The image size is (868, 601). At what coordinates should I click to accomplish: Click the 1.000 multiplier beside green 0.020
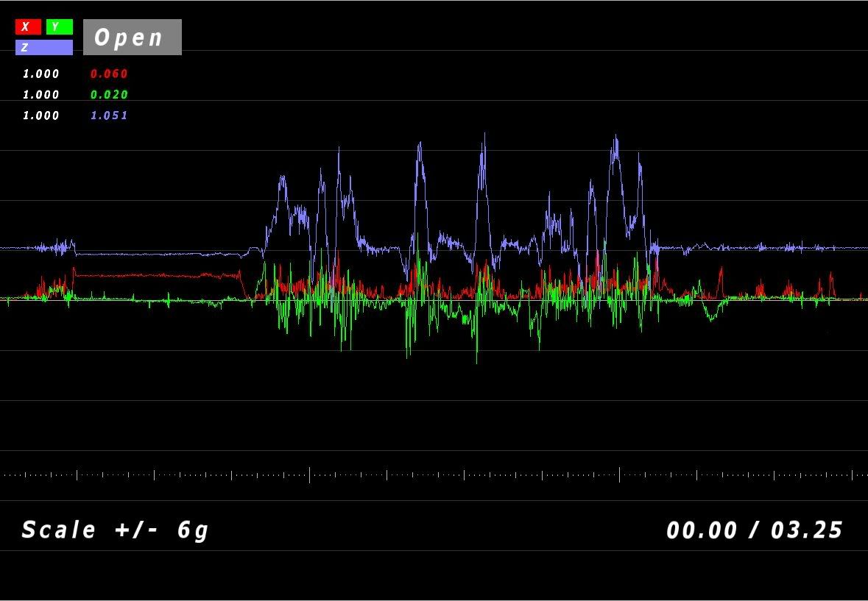[x=41, y=95]
